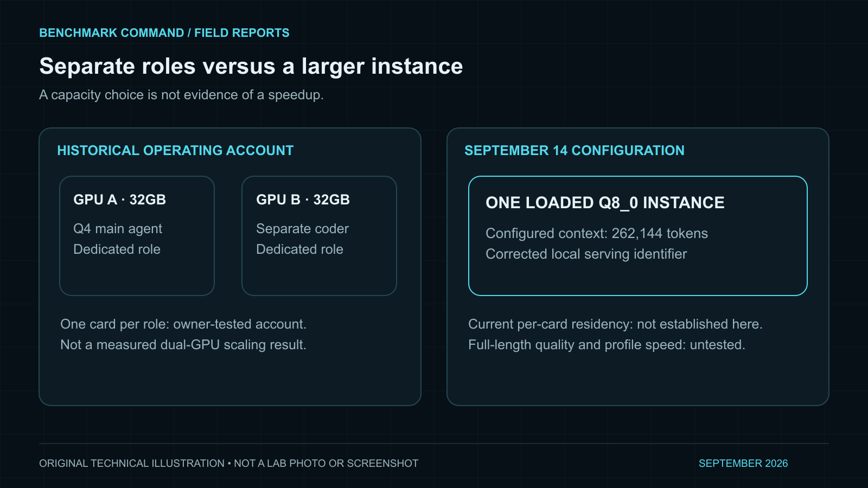
Task: Click the Separate coder label
Action: point(302,229)
